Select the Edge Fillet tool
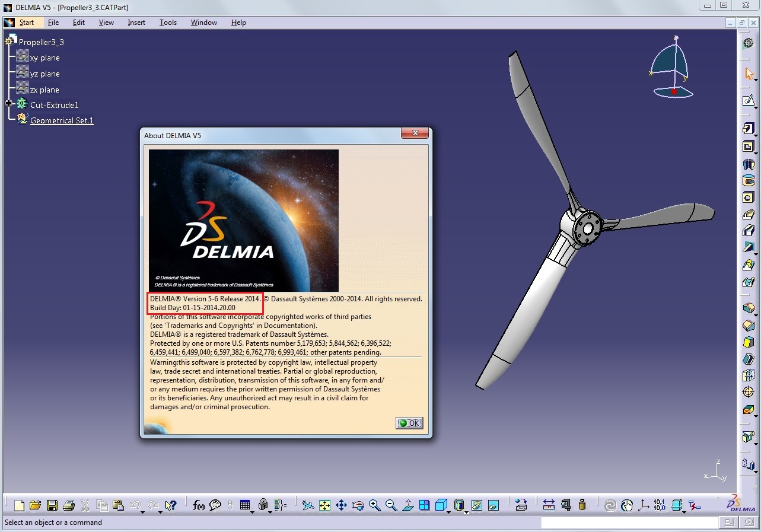The width and height of the screenshot is (761, 532). 748,308
